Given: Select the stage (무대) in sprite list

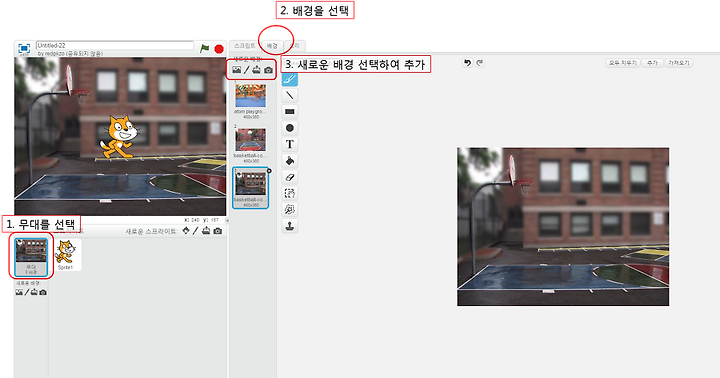Looking at the screenshot, I should 31,257.
